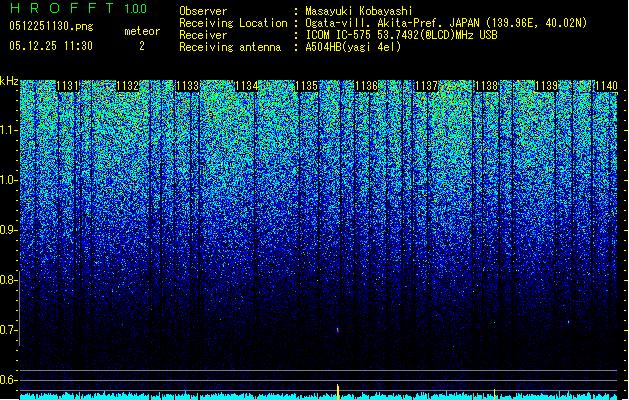629x400 pixels.
Task: Click the 'Observer' field label
Action: 203,11
